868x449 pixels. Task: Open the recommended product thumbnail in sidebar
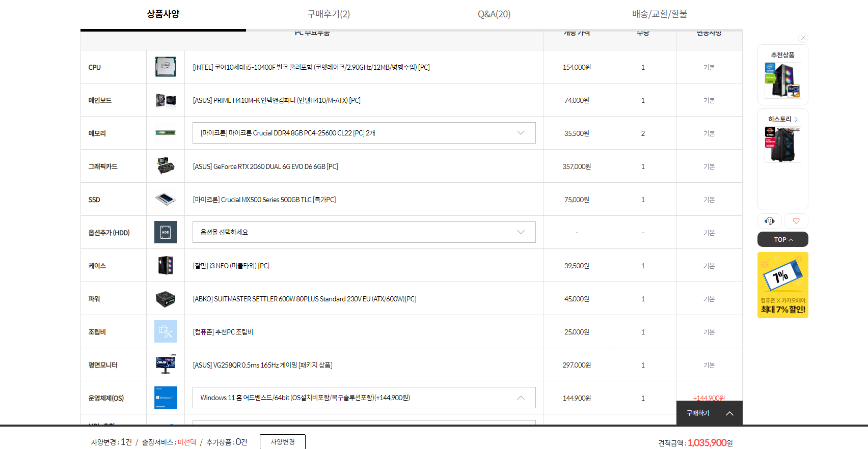click(783, 80)
